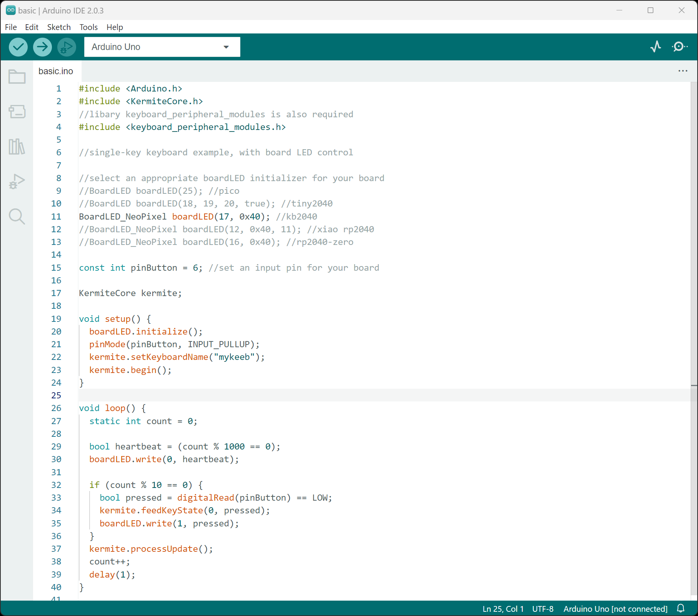
Task: Click line number 19 in gutter
Action: tap(56, 319)
